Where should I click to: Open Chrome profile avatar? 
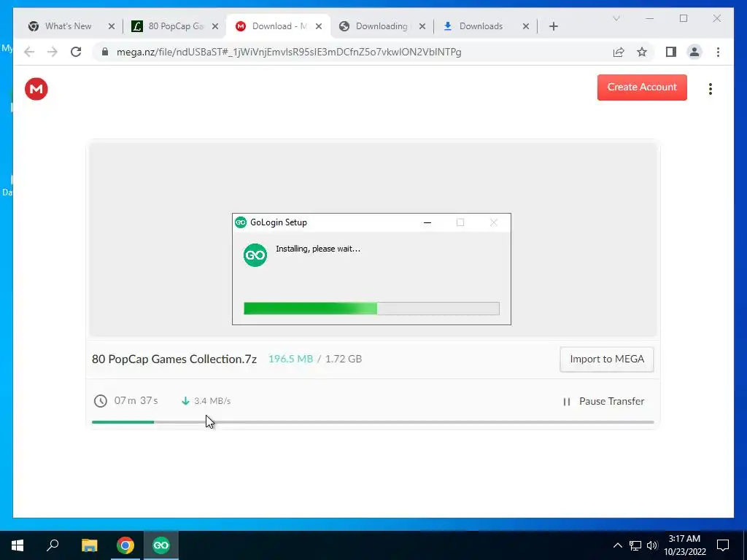694,52
